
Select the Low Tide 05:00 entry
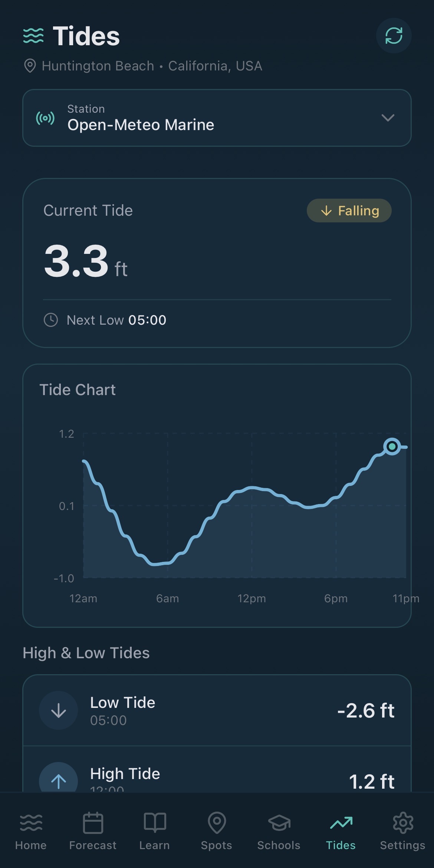pyautogui.click(x=217, y=710)
